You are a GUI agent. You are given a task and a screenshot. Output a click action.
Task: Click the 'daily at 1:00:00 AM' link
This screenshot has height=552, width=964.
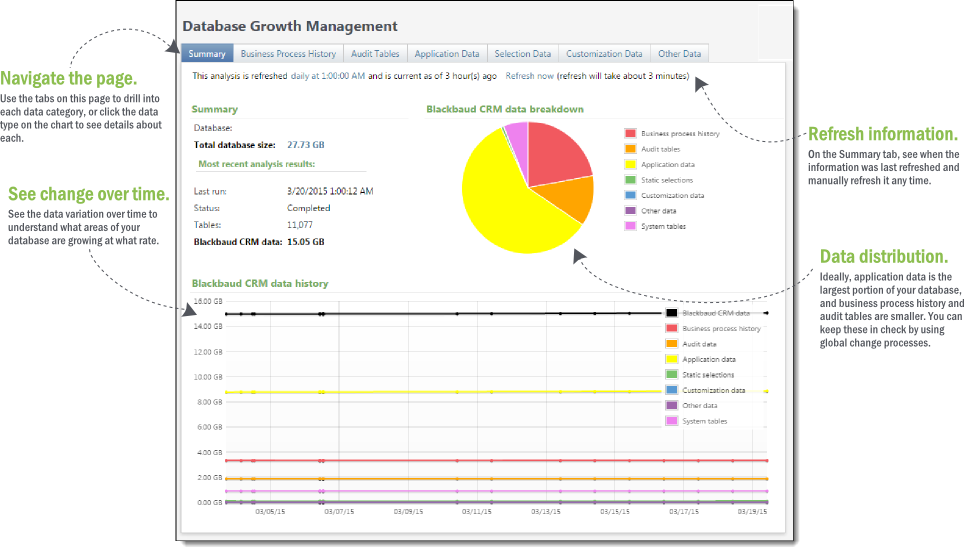tap(328, 76)
